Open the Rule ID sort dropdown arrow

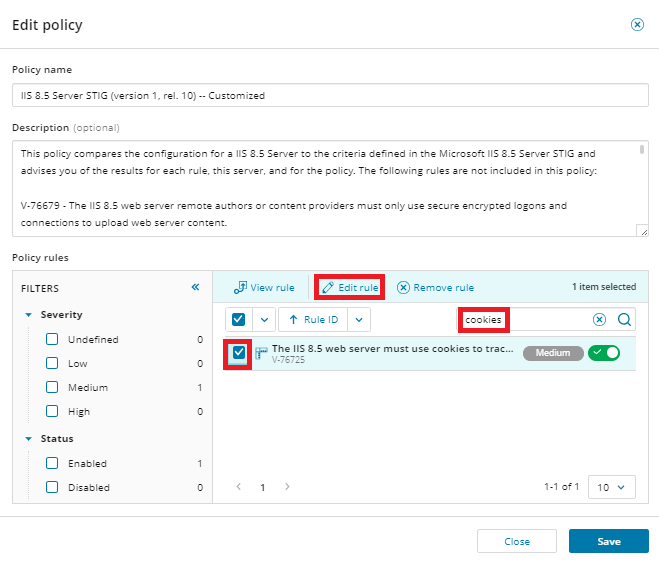(x=360, y=320)
